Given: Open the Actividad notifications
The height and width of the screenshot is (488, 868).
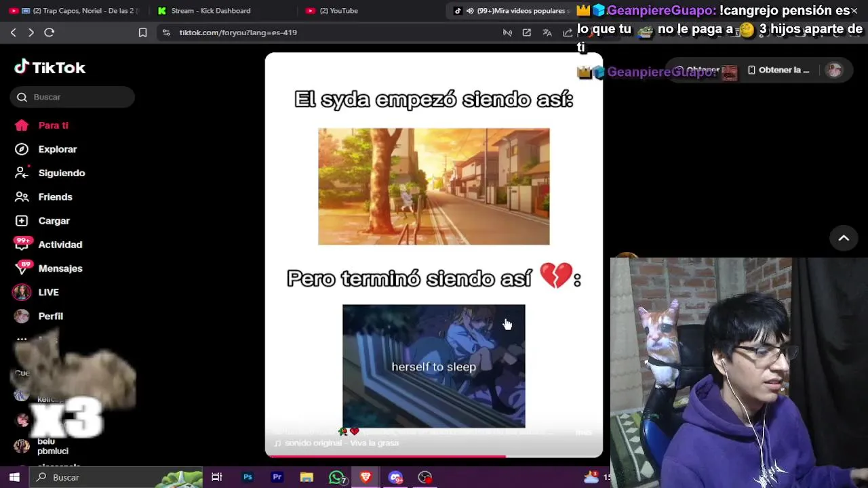Looking at the screenshot, I should (x=60, y=245).
